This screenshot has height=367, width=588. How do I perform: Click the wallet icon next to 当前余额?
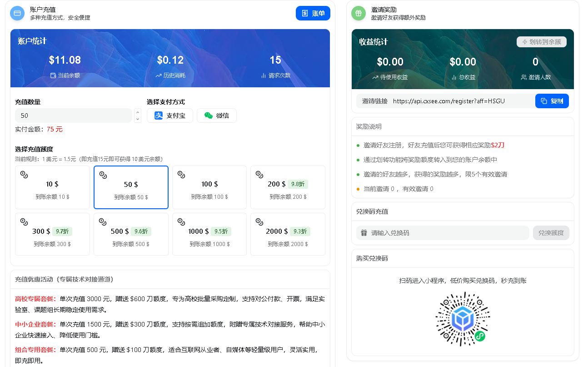(x=53, y=75)
